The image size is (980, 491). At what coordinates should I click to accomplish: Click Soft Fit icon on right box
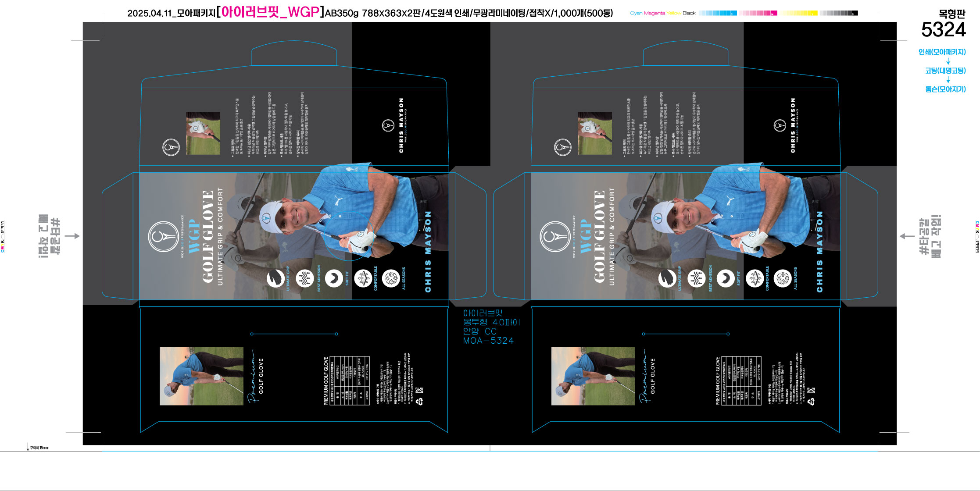coord(725,278)
